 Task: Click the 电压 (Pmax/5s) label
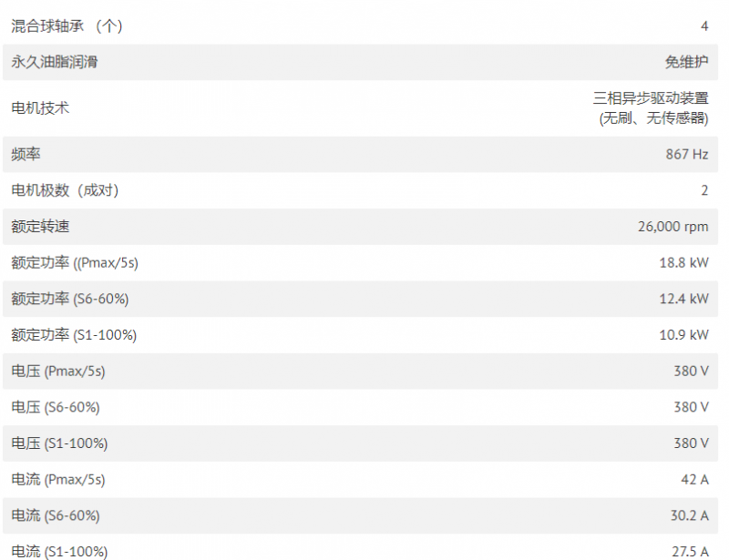58,371
